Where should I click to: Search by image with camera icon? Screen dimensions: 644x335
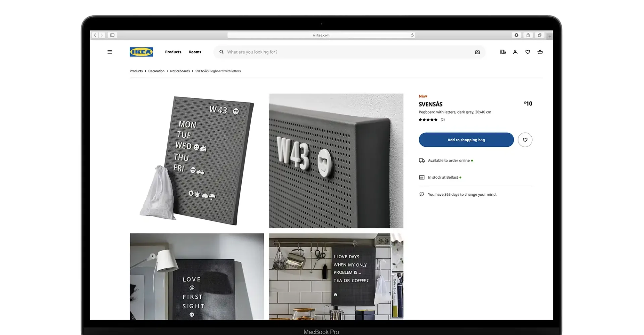coord(477,52)
